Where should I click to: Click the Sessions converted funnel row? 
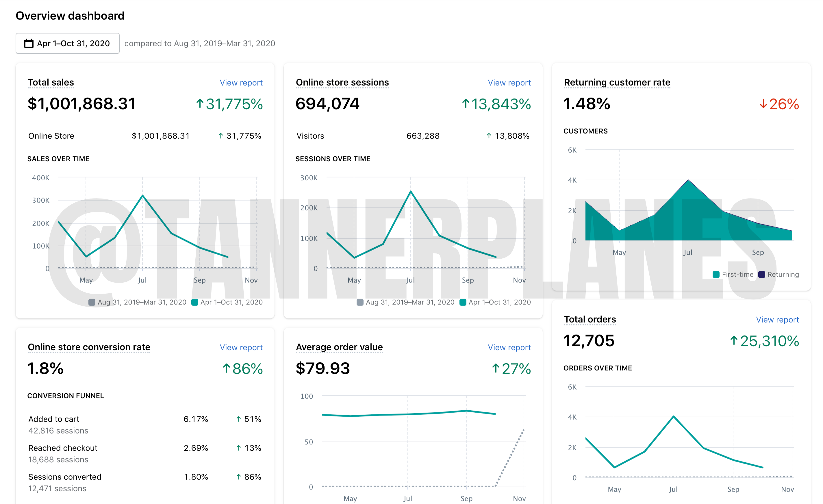[x=145, y=483]
